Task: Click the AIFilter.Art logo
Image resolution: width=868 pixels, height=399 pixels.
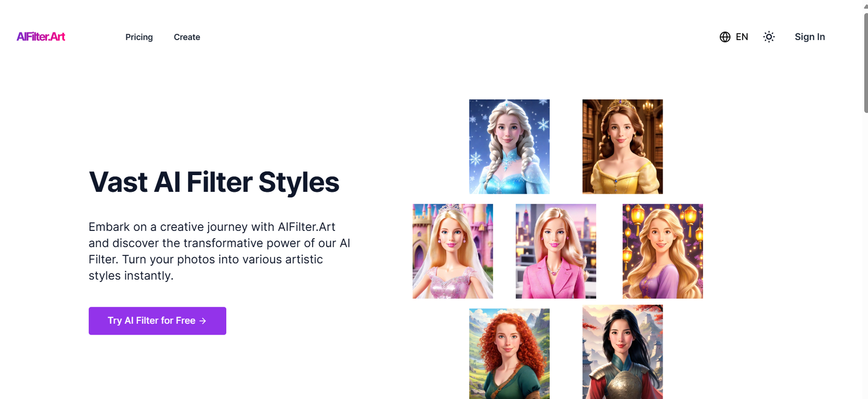Action: [x=41, y=37]
